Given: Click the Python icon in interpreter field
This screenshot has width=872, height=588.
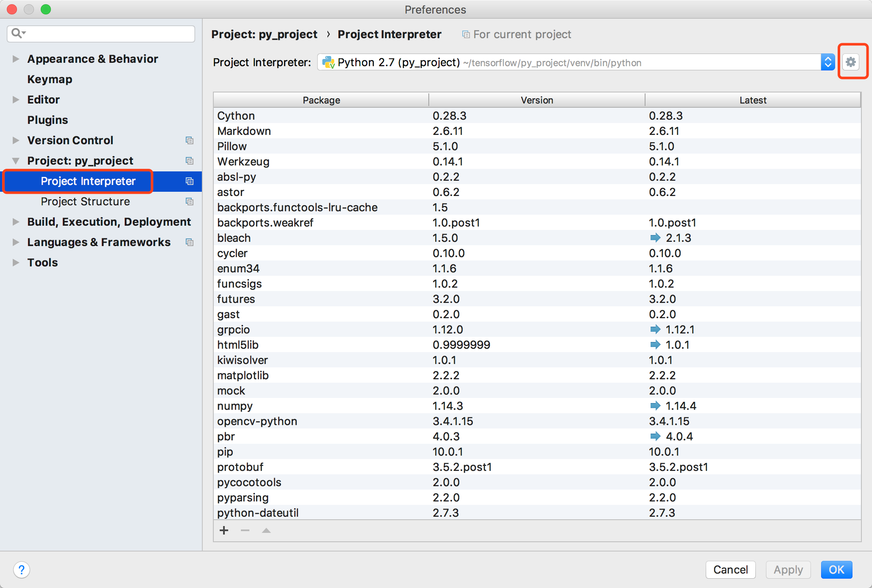Looking at the screenshot, I should pyautogui.click(x=328, y=62).
